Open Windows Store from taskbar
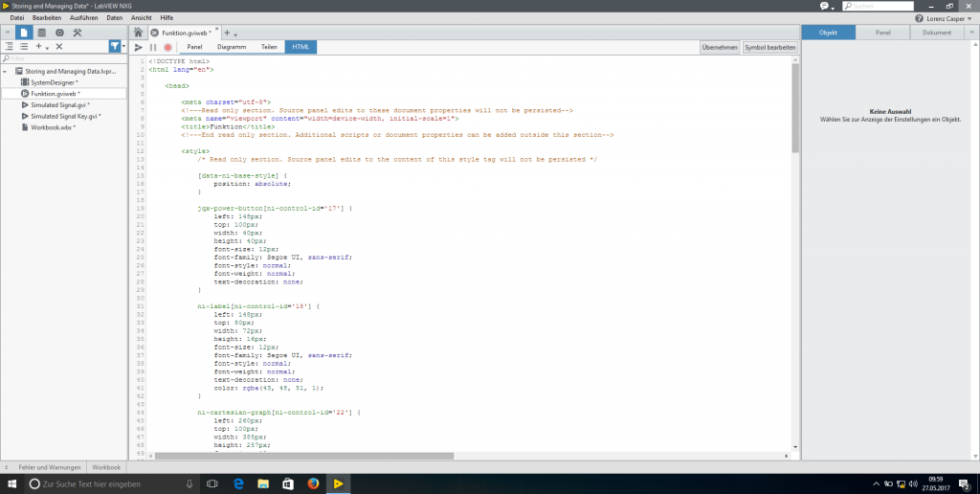Image resolution: width=980 pixels, height=494 pixels. click(x=288, y=483)
